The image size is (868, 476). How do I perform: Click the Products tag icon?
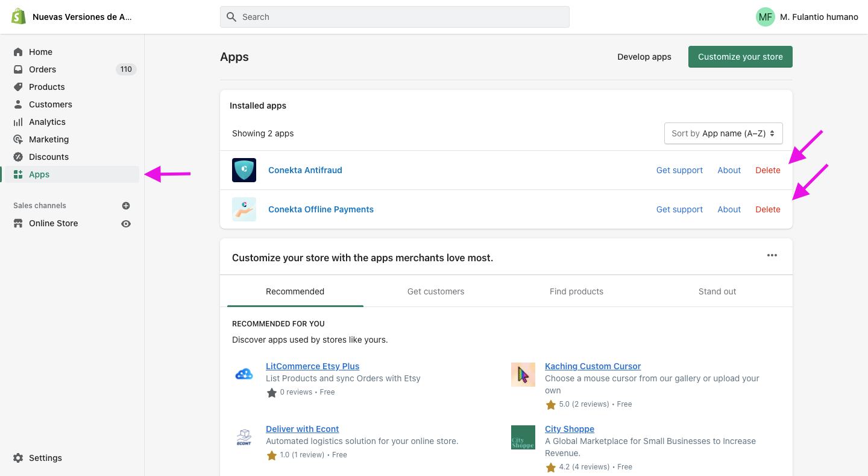point(18,87)
